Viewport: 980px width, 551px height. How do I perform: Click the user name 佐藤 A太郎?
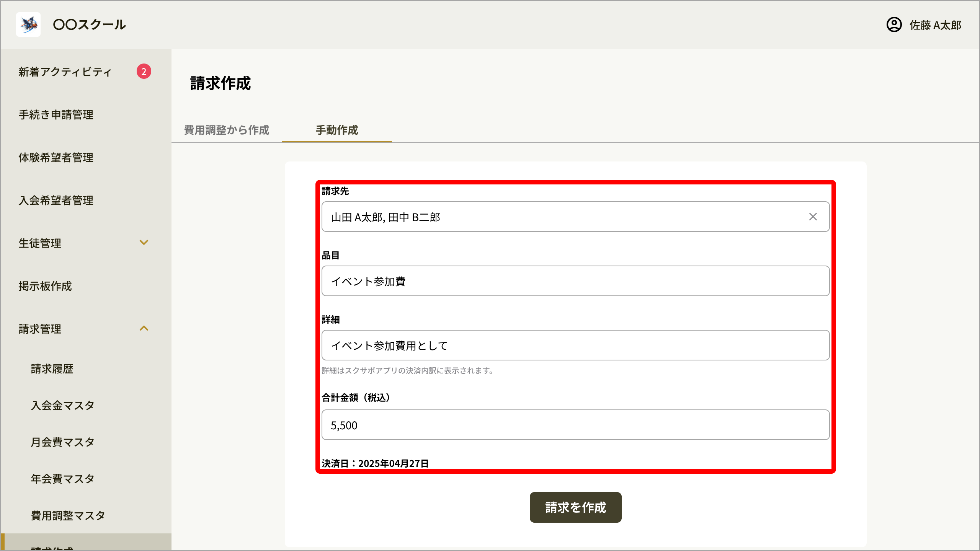[936, 25]
